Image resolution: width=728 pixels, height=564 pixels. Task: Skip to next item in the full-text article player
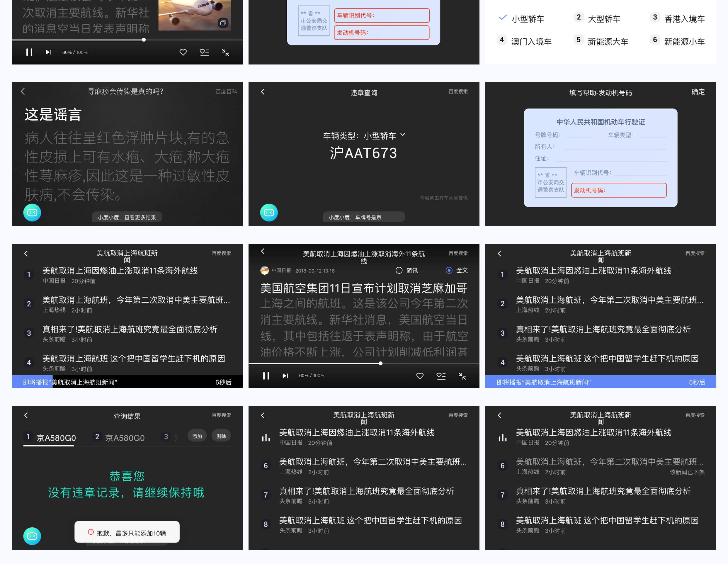[x=285, y=376]
